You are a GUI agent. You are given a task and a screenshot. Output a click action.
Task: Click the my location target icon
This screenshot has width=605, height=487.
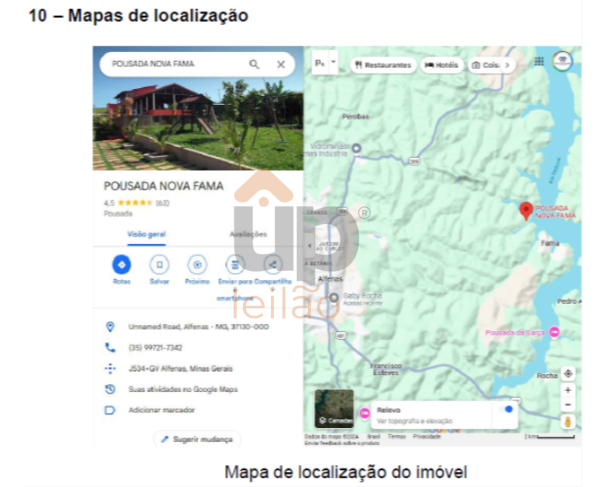pos(568,374)
